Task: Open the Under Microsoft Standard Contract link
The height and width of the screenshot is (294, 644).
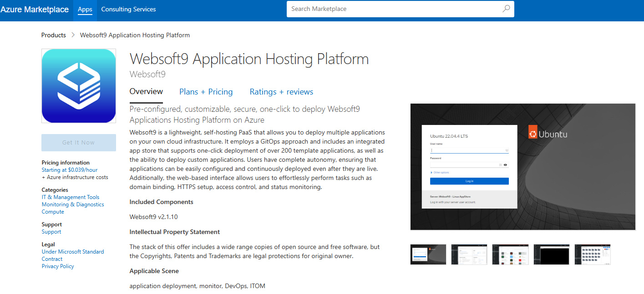Action: [72, 251]
